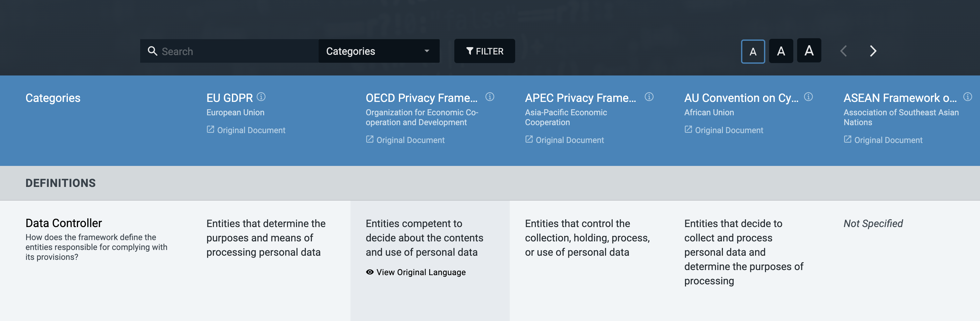The image size is (980, 321).
Task: Select the largest font size A
Action: [x=809, y=50]
